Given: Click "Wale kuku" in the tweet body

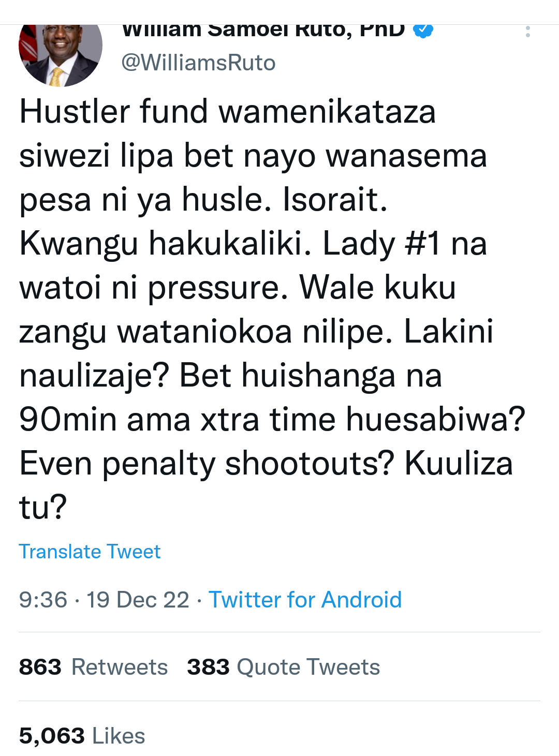Looking at the screenshot, I should pos(377,288).
